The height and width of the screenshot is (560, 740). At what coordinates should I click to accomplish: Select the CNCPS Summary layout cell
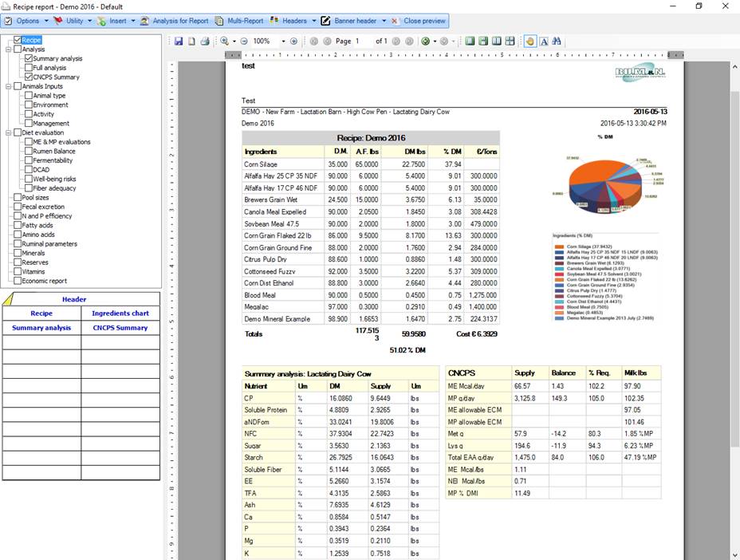(x=120, y=328)
